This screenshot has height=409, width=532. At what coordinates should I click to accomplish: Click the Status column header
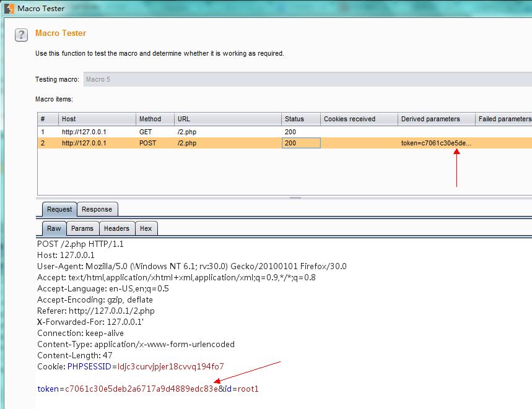click(300, 119)
